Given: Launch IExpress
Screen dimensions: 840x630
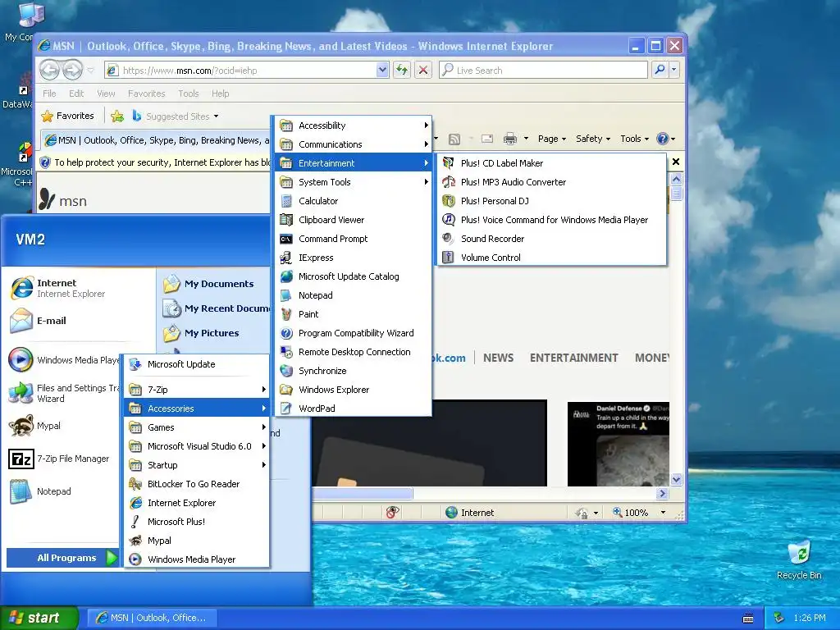Looking at the screenshot, I should (354, 258).
